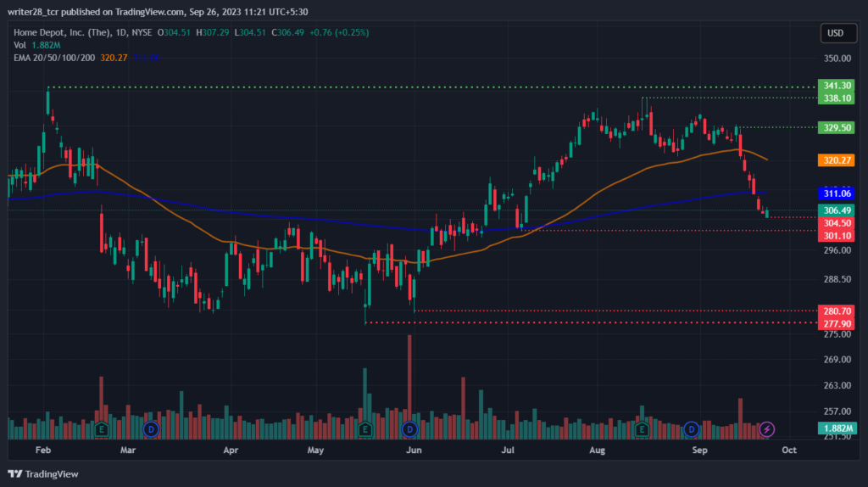Click the Mar label on time axis
The width and height of the screenshot is (868, 487).
pyautogui.click(x=128, y=450)
